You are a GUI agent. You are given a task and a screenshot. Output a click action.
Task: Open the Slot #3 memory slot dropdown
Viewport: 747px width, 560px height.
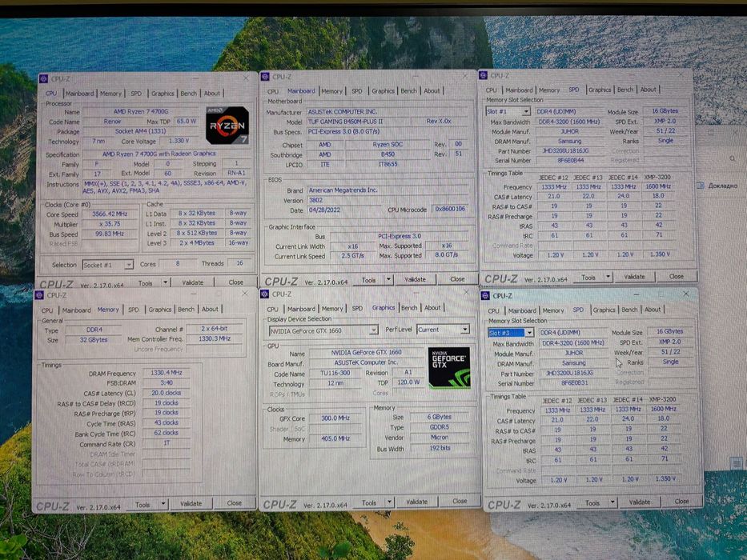pyautogui.click(x=511, y=332)
